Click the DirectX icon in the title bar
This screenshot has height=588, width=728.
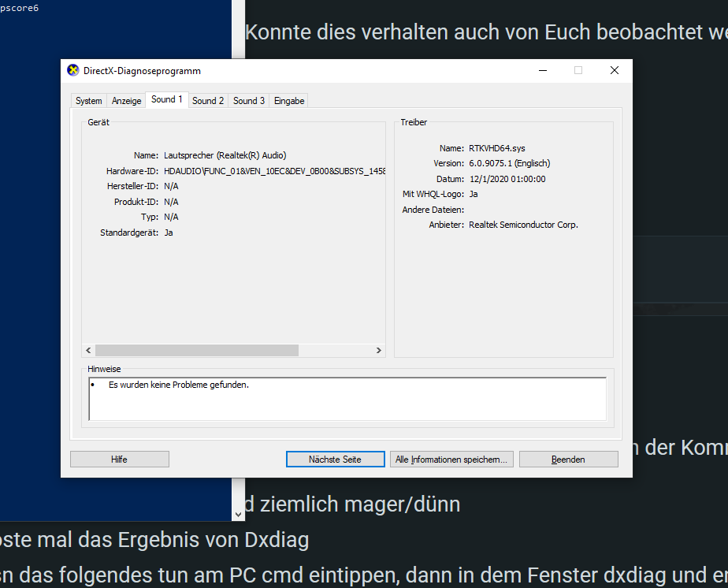click(73, 71)
